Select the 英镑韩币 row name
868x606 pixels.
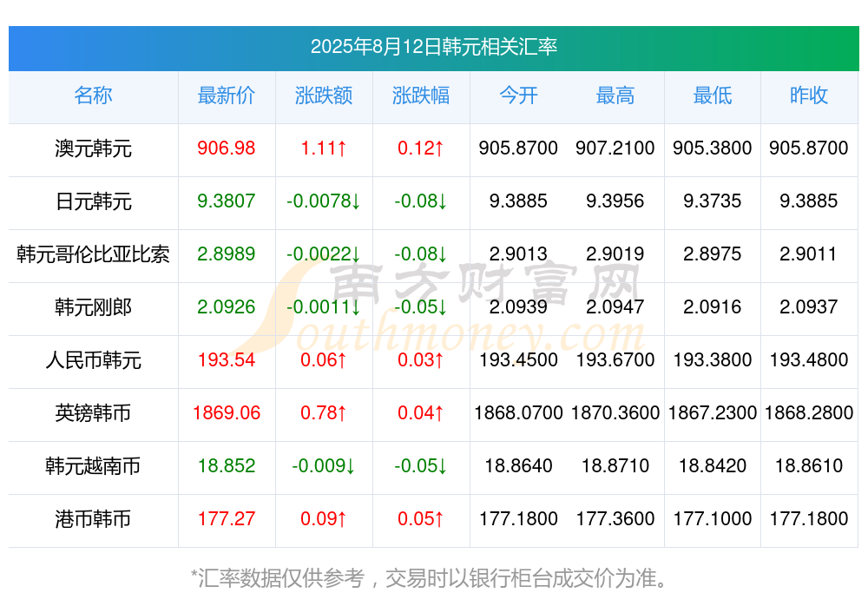[93, 413]
